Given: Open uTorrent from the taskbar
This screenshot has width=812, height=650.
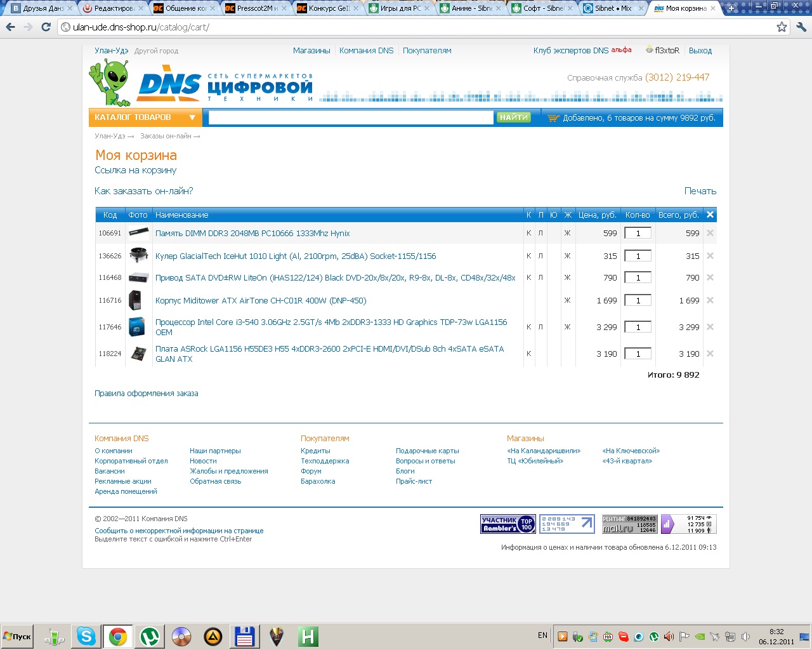Looking at the screenshot, I should [x=150, y=636].
